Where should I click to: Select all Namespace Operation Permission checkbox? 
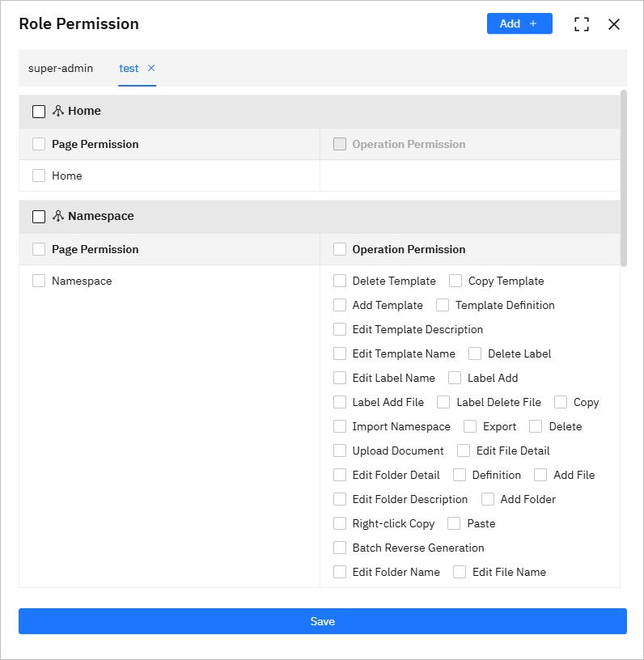point(340,249)
